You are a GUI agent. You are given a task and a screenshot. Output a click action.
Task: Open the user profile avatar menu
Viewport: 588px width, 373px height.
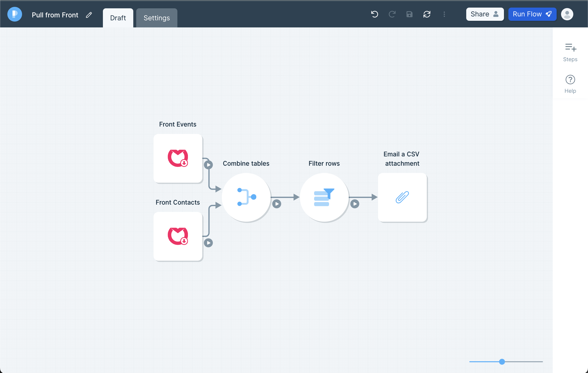click(x=567, y=14)
